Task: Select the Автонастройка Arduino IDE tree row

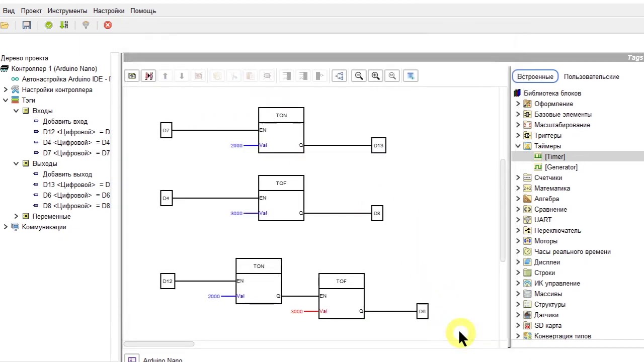Action: click(66, 79)
